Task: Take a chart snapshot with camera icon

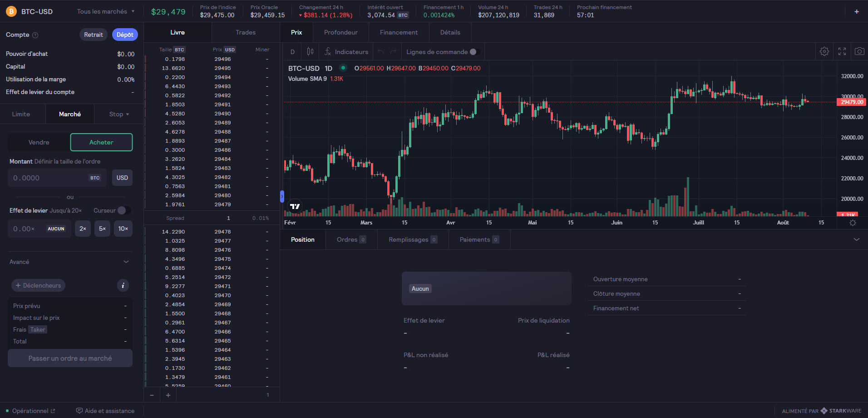Action: 859,52
